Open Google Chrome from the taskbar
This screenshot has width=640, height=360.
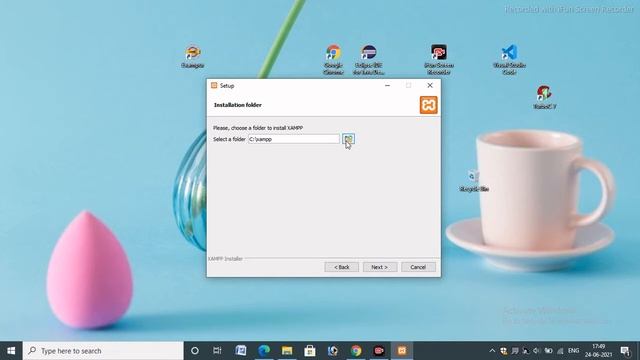click(356, 351)
